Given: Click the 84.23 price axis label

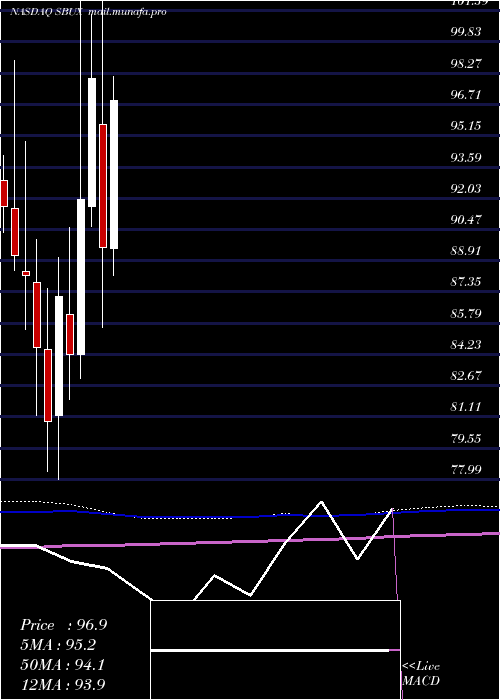Looking at the screenshot, I should click(466, 345).
